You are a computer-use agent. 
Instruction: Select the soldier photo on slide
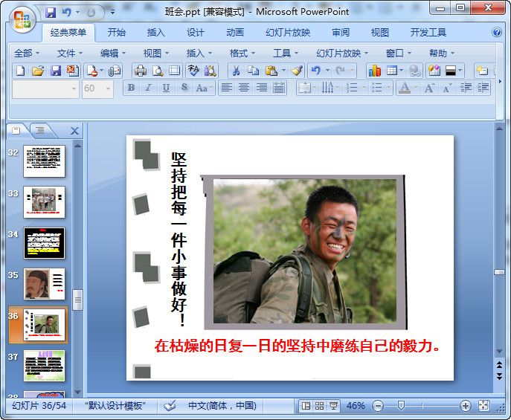[x=305, y=251]
